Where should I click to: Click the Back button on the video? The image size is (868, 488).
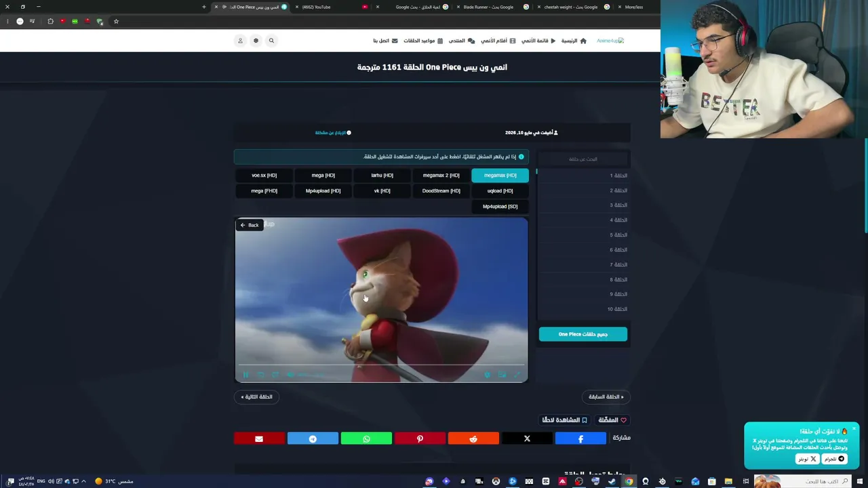point(249,225)
